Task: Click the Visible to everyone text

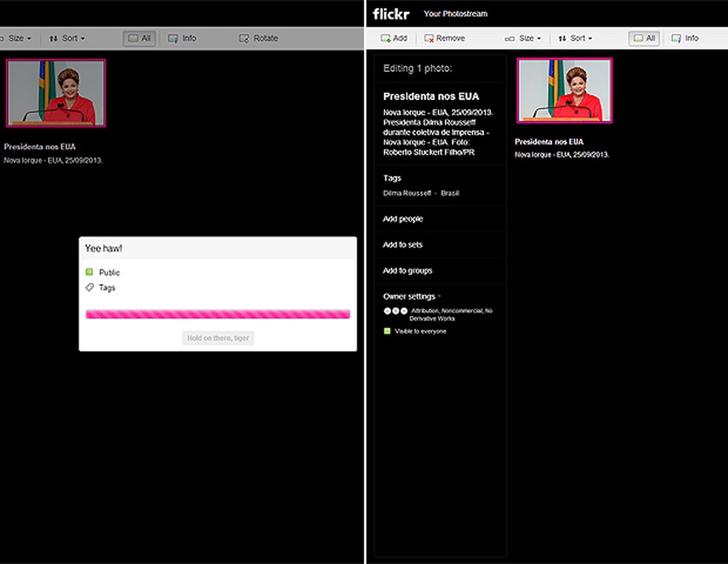Action: click(420, 332)
